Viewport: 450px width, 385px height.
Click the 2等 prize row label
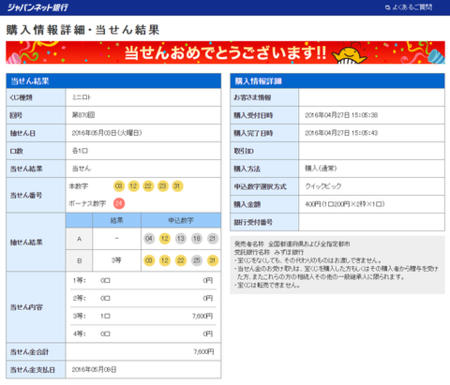[79, 298]
